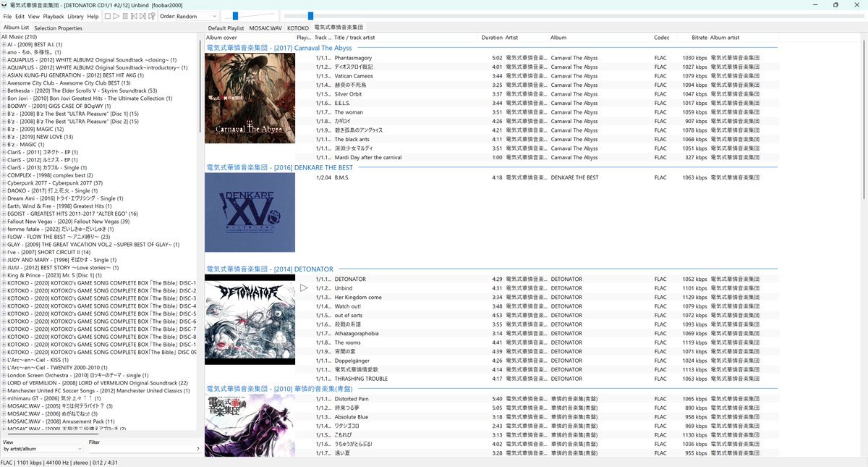This screenshot has height=467, width=868.
Task: Expand the LORD of VERMILION Soundtrack node
Action: click(x=4, y=383)
